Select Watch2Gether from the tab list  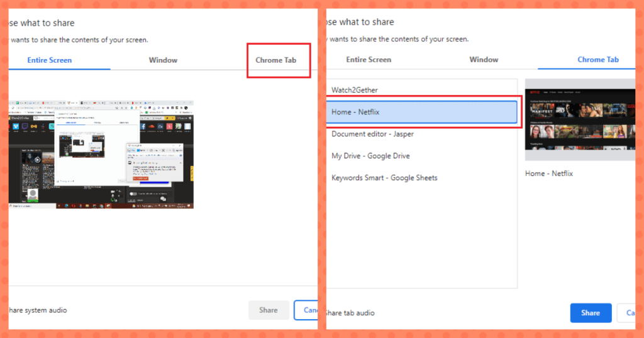coord(355,90)
